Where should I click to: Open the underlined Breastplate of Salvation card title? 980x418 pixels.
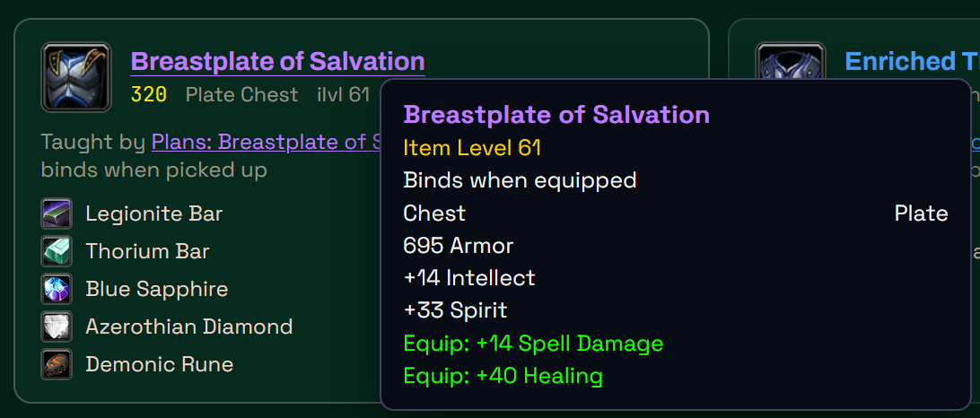(277, 61)
